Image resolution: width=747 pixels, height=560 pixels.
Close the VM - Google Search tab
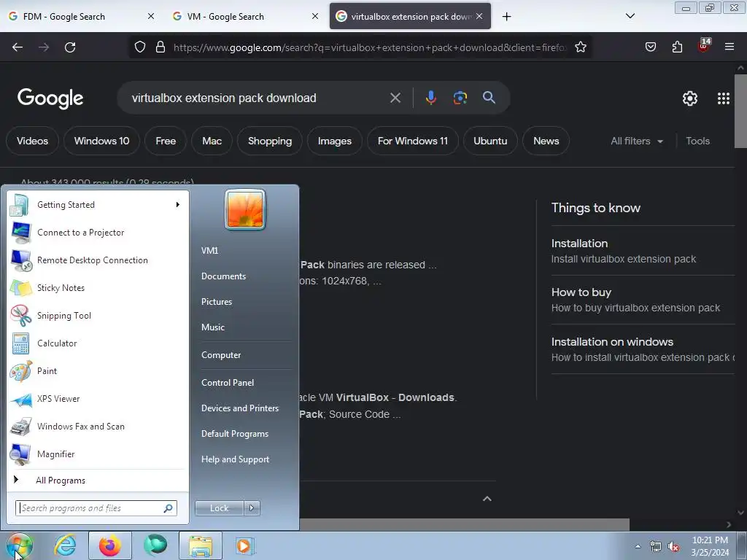point(315,16)
